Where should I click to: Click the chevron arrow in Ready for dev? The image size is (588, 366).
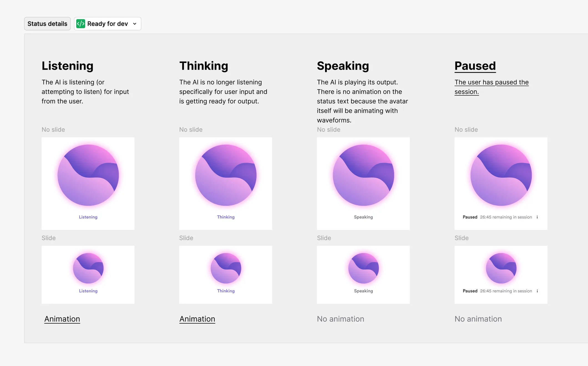pyautogui.click(x=135, y=24)
